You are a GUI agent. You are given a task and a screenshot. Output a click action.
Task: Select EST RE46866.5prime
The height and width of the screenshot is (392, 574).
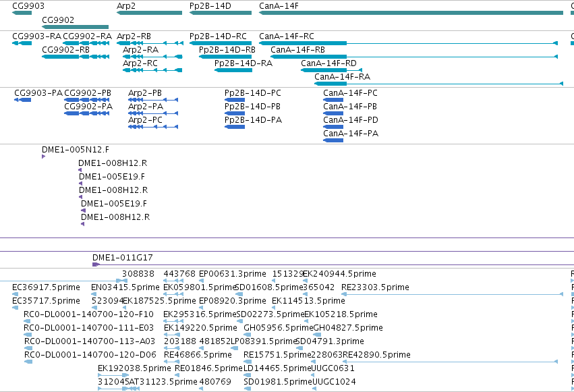172,362
